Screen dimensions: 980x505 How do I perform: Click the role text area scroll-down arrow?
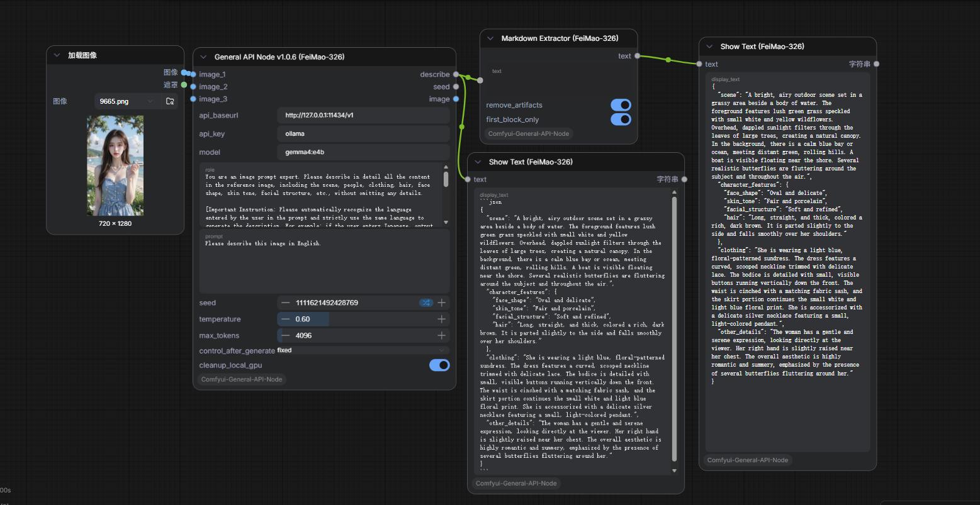click(446, 222)
